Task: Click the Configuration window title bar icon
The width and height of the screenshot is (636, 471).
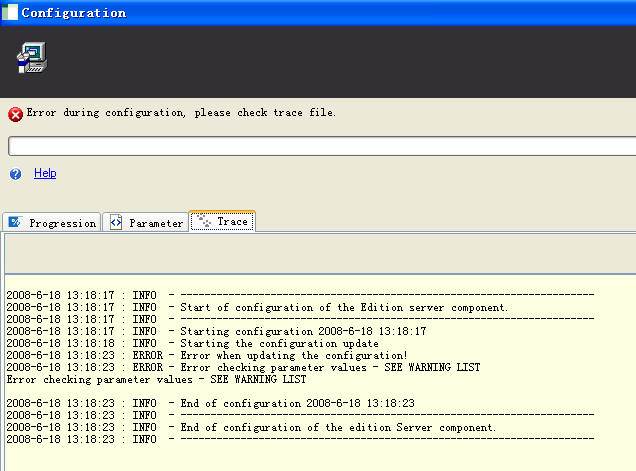Action: point(10,13)
